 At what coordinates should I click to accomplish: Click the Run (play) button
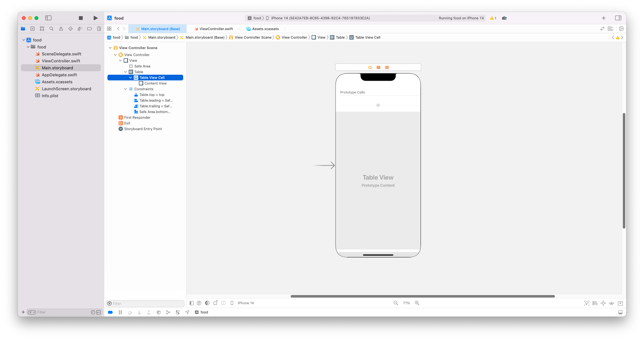point(95,18)
